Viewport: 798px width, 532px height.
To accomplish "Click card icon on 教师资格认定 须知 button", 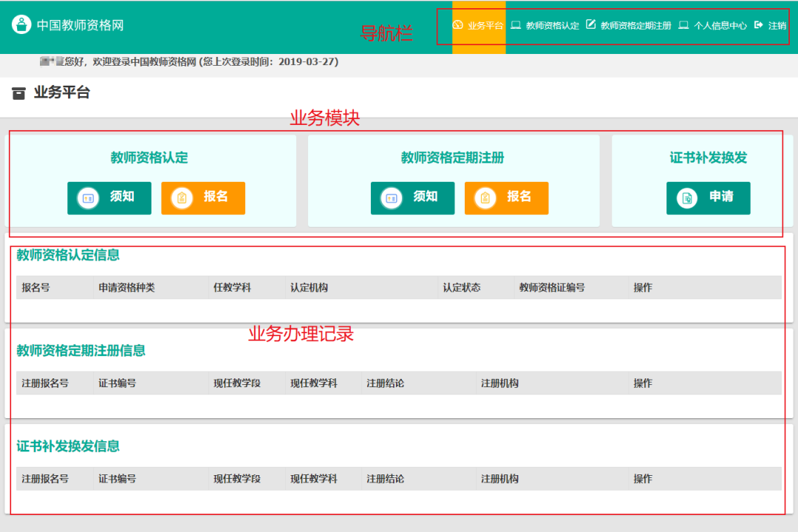I will tap(88, 198).
